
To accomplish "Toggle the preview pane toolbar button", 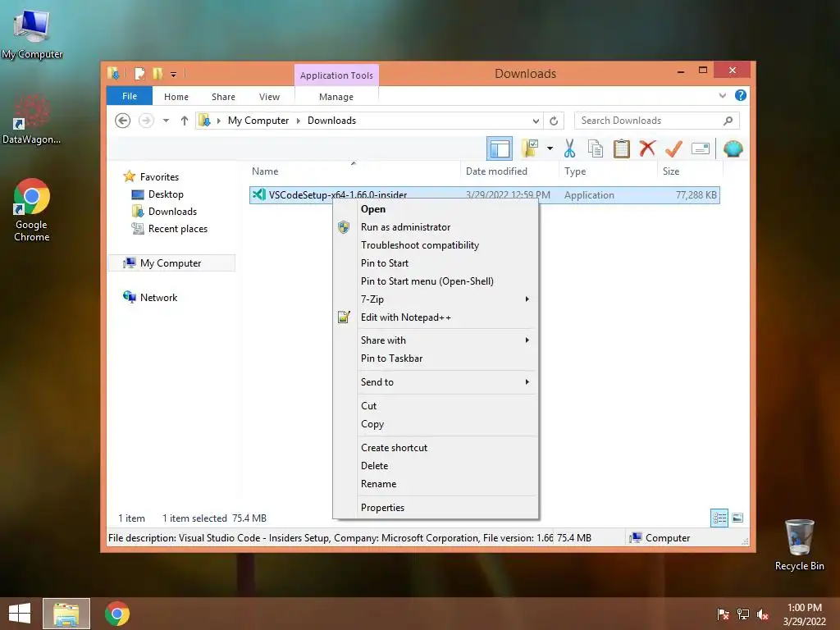I will pos(500,149).
